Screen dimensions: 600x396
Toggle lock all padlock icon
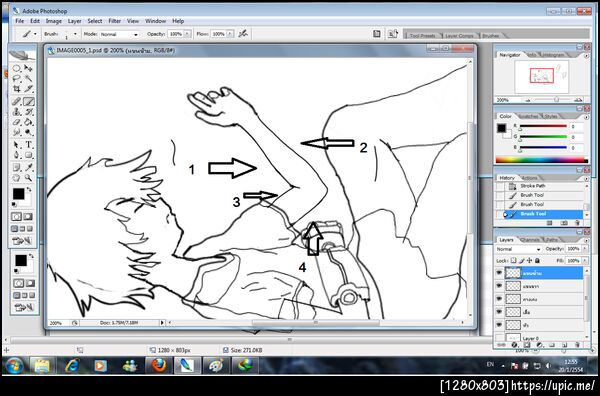(x=537, y=261)
